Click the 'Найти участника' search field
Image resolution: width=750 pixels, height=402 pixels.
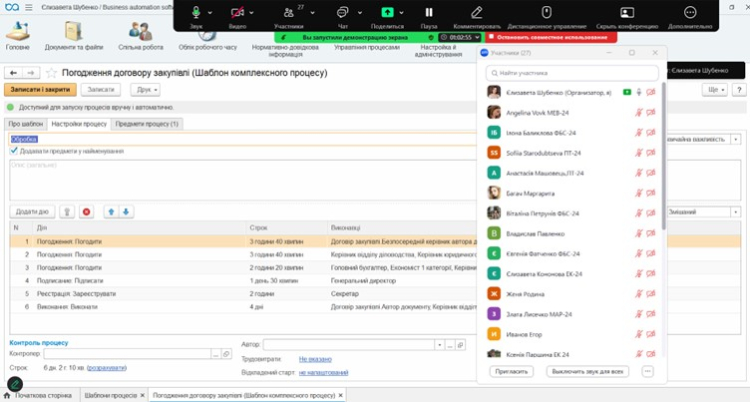click(x=570, y=73)
